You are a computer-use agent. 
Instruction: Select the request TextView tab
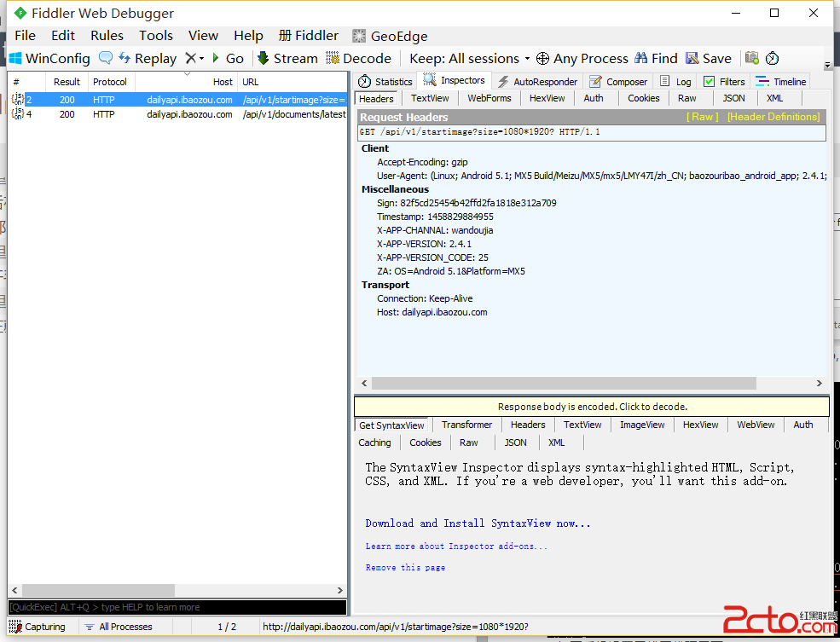click(x=430, y=99)
